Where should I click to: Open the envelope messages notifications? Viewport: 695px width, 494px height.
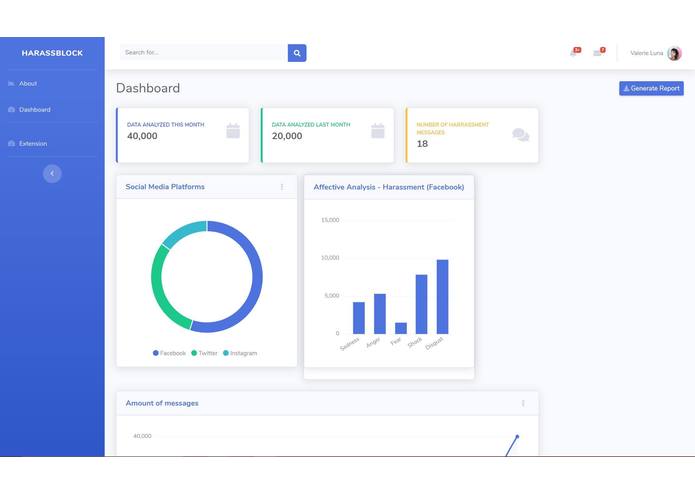pyautogui.click(x=599, y=52)
